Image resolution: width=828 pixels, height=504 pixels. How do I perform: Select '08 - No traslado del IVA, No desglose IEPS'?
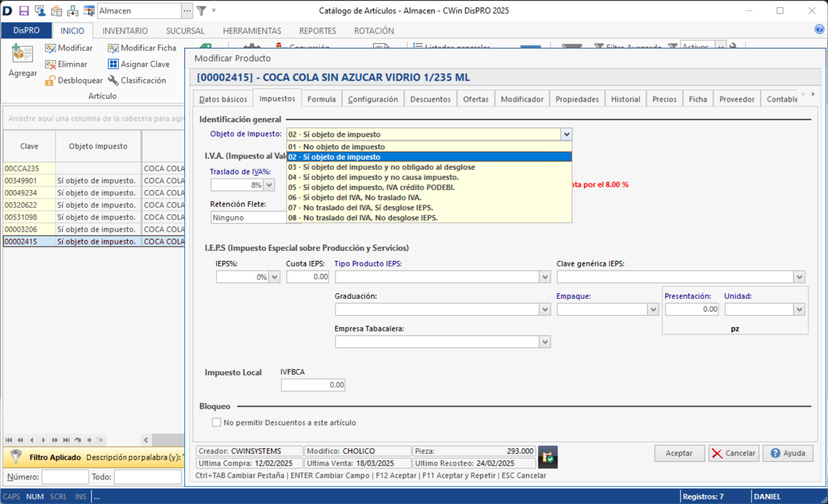[x=430, y=218]
